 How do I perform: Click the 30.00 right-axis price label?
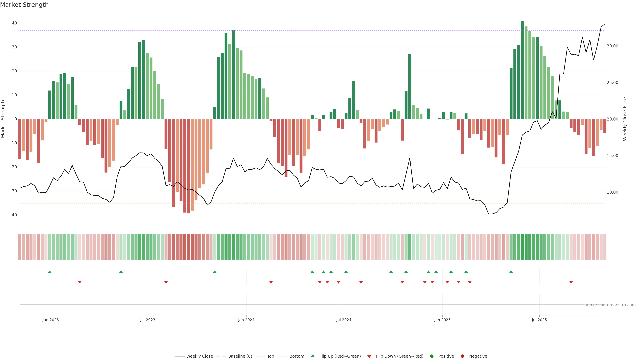612,46
